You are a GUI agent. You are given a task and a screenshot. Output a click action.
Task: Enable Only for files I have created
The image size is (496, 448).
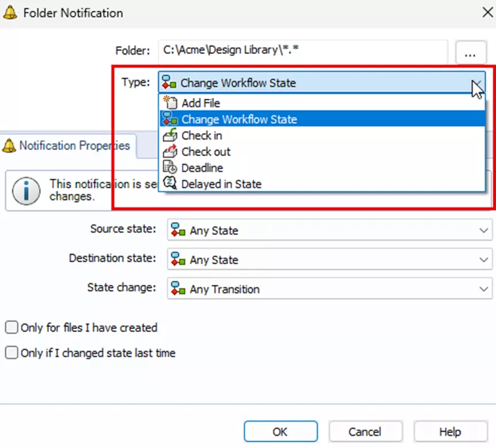point(11,327)
